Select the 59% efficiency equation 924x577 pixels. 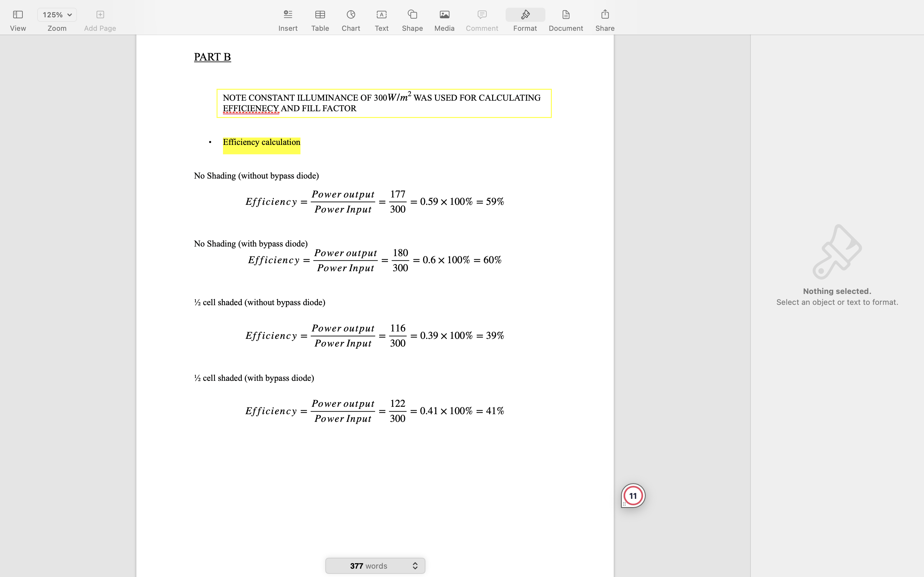pyautogui.click(x=374, y=201)
